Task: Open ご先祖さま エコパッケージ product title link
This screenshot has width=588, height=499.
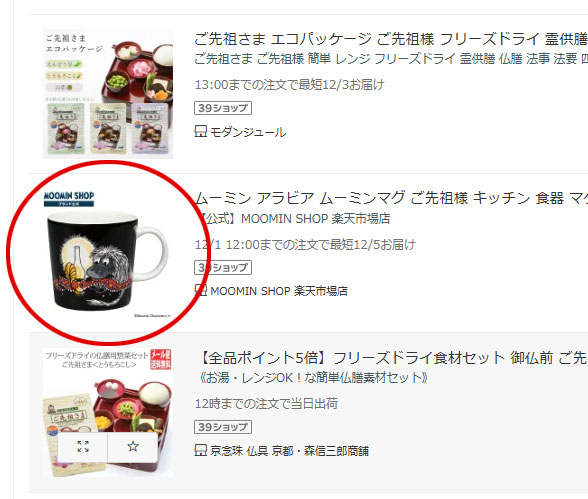Action: pyautogui.click(x=390, y=39)
